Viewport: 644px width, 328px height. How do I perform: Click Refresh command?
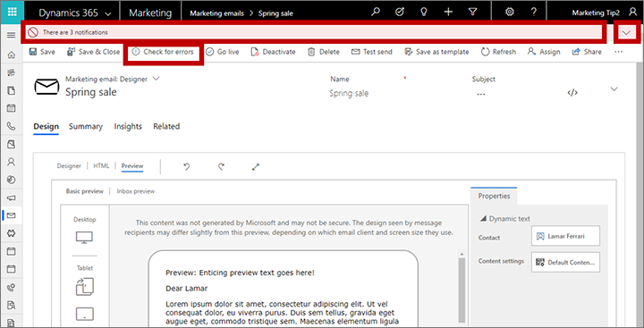pos(498,52)
